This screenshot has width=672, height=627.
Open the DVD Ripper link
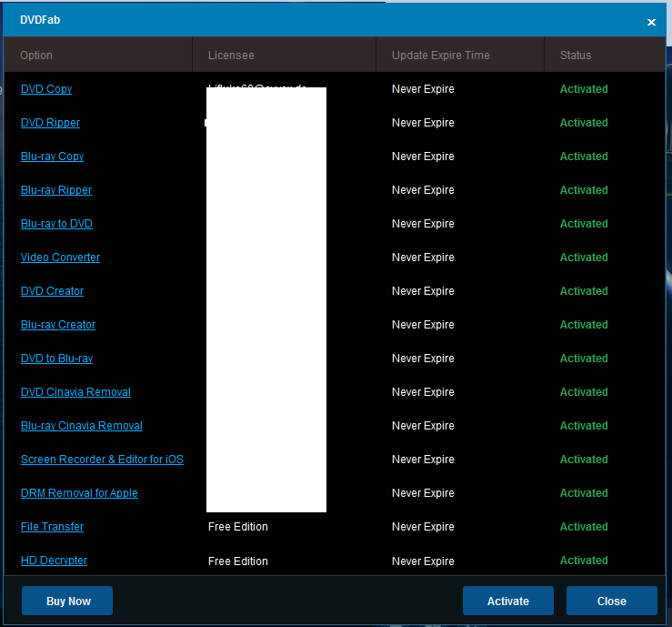point(50,123)
